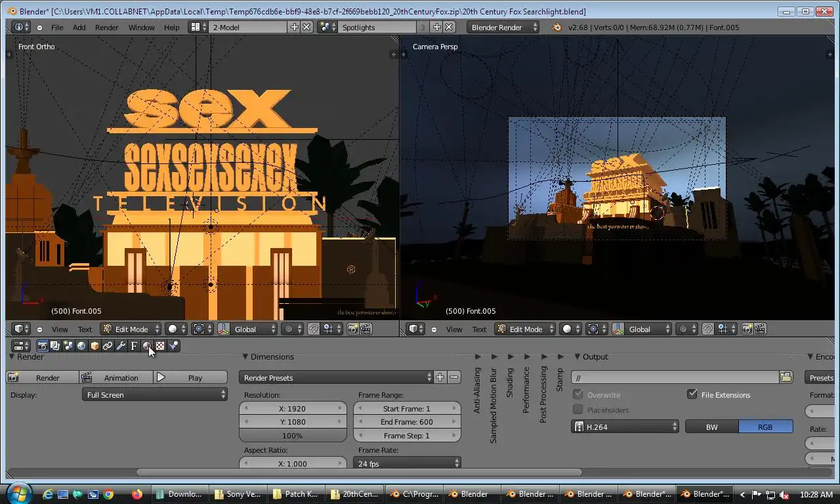Image resolution: width=840 pixels, height=504 pixels.
Task: Adjust the End Frame: 600 field
Action: tap(407, 422)
